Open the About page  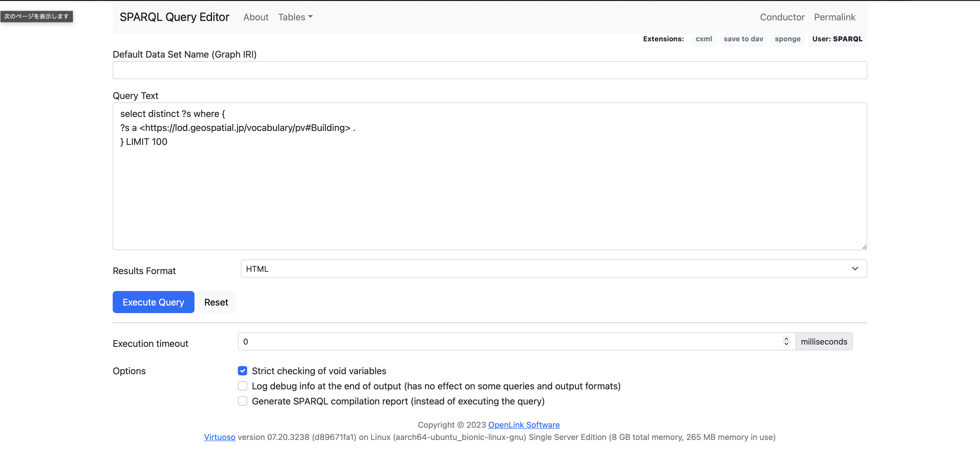[x=256, y=17]
